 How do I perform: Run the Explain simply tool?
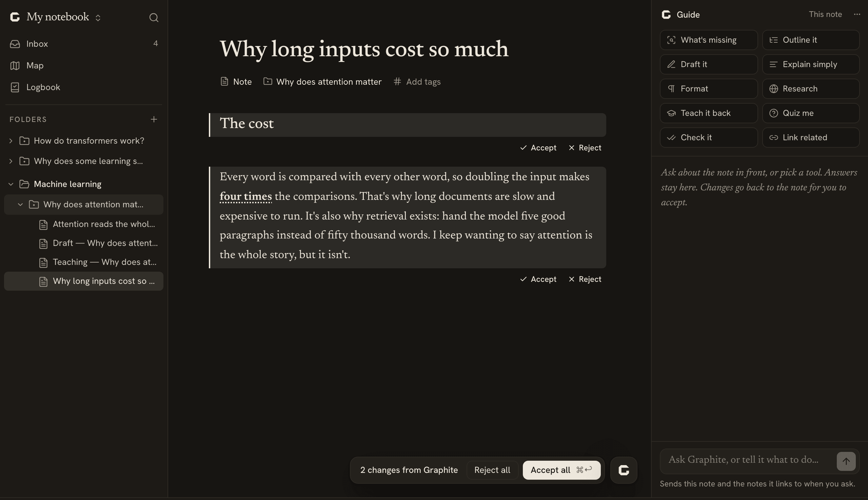811,64
